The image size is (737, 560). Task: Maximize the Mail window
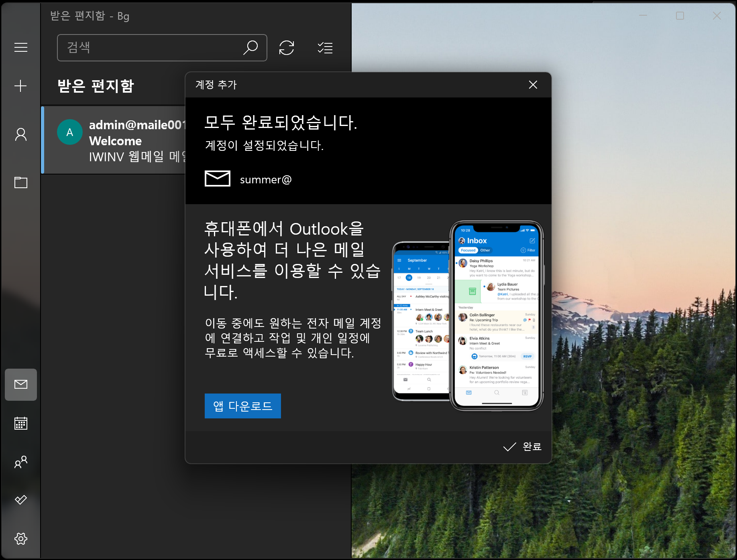(680, 16)
